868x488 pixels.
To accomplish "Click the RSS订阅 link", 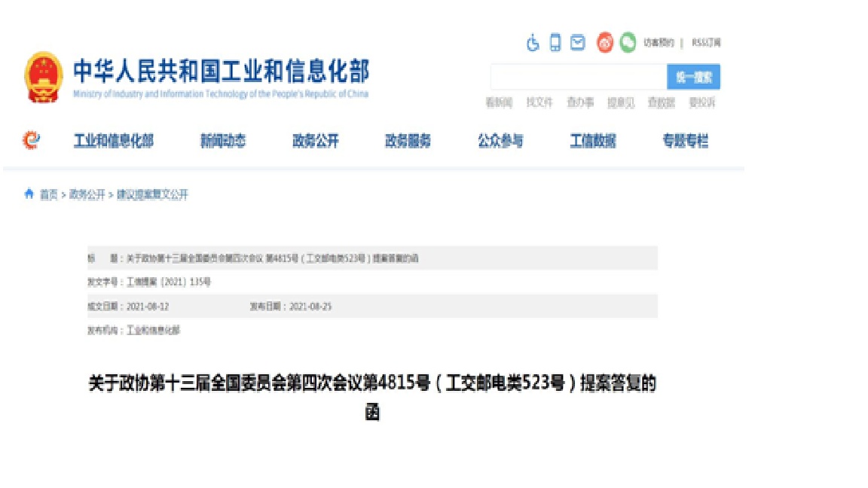I will (706, 43).
